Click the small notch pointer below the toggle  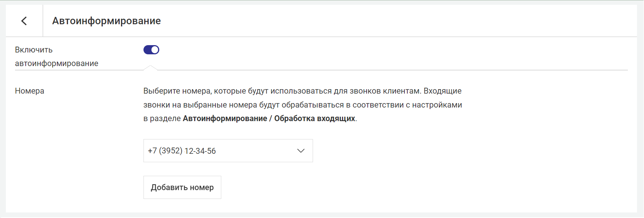pos(150,68)
